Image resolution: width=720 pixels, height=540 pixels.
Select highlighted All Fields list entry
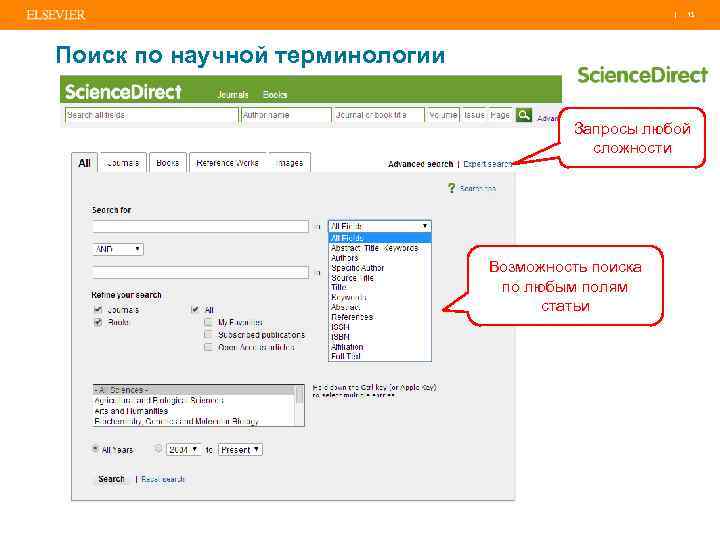[380, 238]
